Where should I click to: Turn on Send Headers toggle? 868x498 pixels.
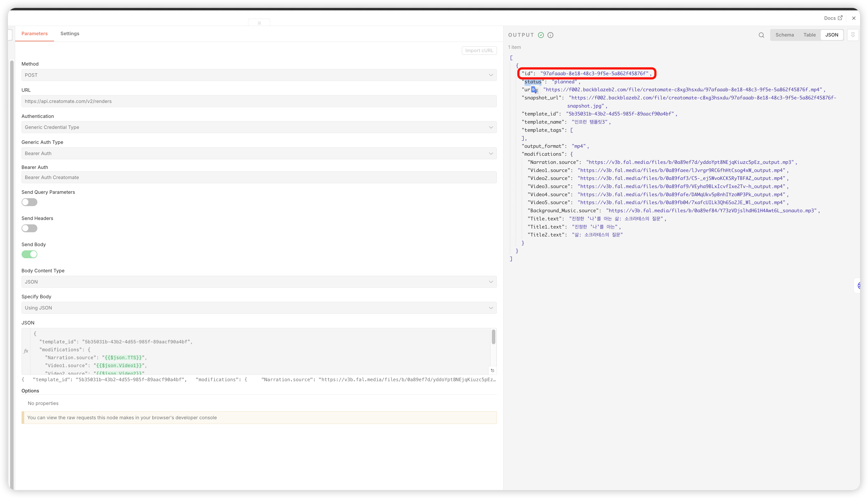(29, 228)
